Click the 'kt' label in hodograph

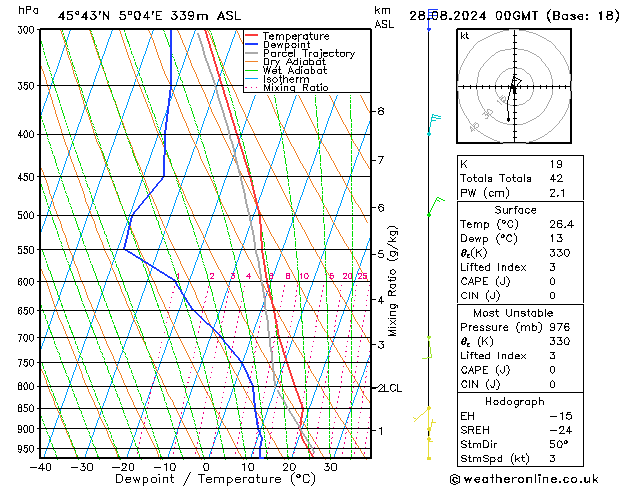click(x=465, y=36)
